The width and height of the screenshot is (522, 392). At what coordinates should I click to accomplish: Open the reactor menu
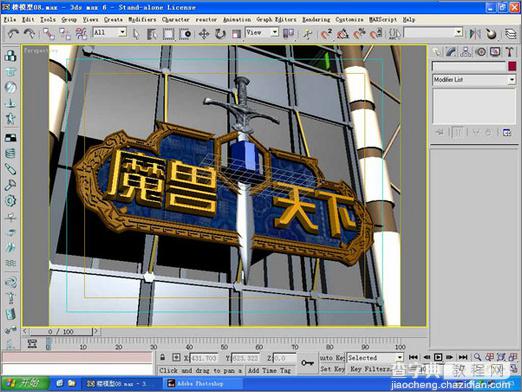point(206,20)
